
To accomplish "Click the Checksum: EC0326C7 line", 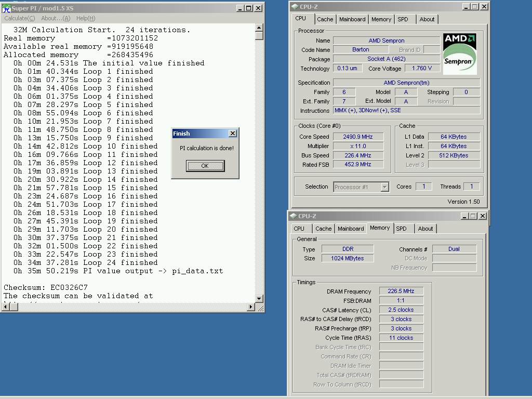I will click(x=46, y=287).
